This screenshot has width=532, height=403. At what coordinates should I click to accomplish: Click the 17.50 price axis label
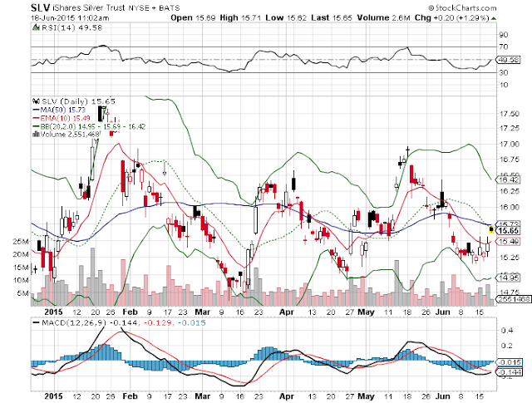click(x=510, y=114)
